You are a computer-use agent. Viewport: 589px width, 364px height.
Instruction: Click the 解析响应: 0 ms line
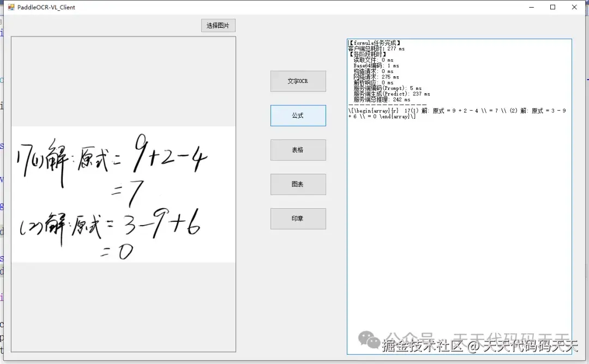tap(374, 83)
